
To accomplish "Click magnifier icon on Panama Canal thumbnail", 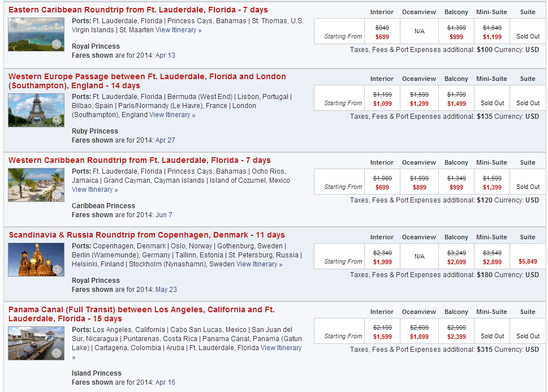I will coord(56,353).
